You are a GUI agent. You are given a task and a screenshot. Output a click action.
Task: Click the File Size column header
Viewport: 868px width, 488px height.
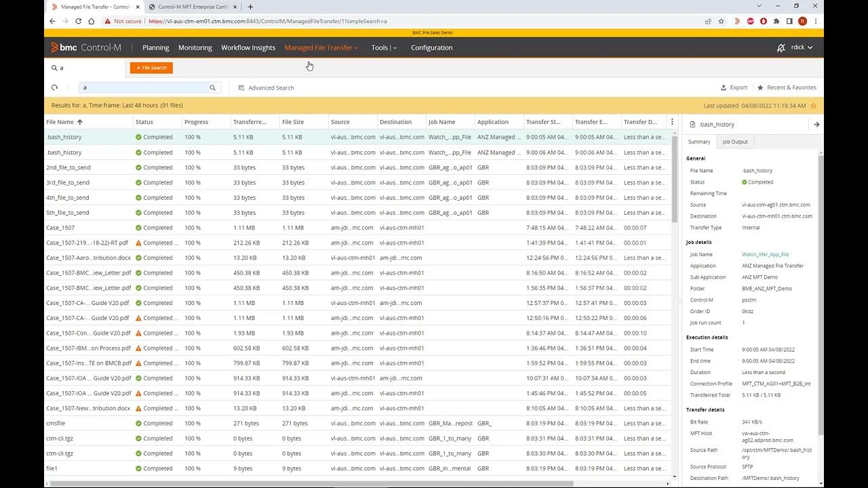coord(293,122)
